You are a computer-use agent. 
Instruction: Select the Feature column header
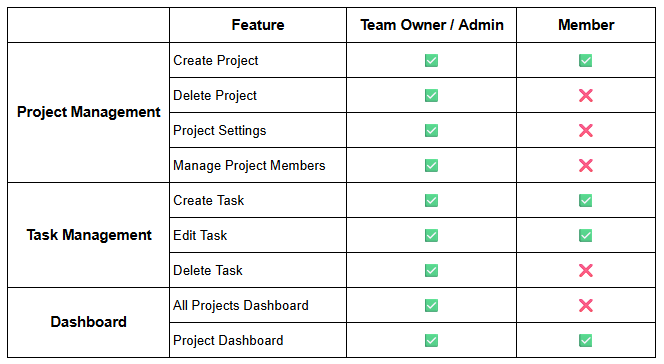click(258, 25)
